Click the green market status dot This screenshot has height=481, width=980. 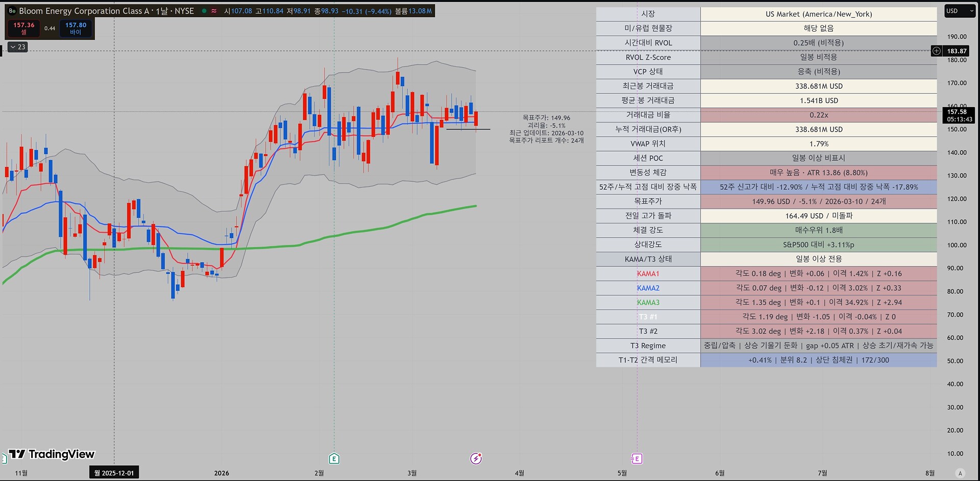pos(204,11)
